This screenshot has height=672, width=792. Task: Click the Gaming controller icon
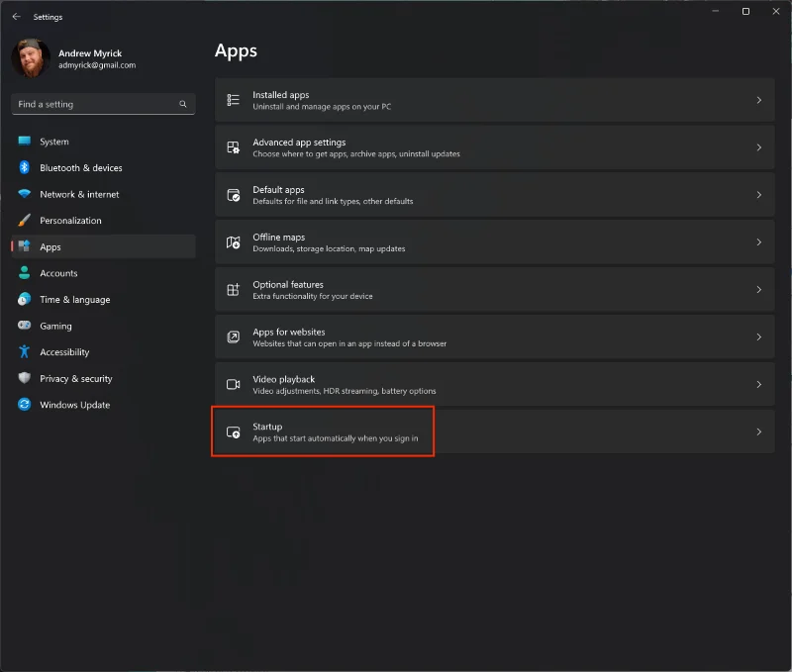(24, 326)
